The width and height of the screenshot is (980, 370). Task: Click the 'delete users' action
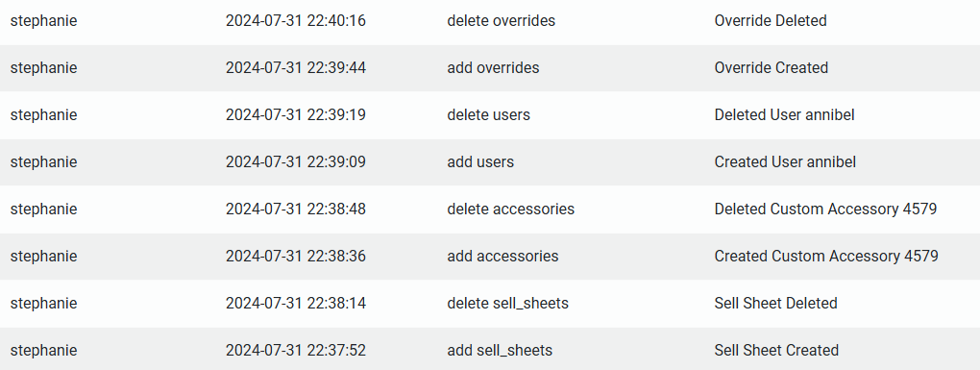point(489,115)
